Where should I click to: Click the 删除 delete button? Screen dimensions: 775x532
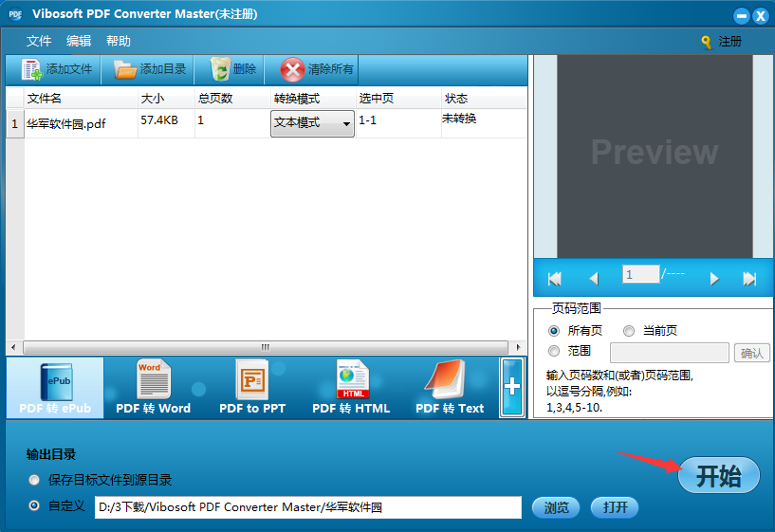[230, 69]
